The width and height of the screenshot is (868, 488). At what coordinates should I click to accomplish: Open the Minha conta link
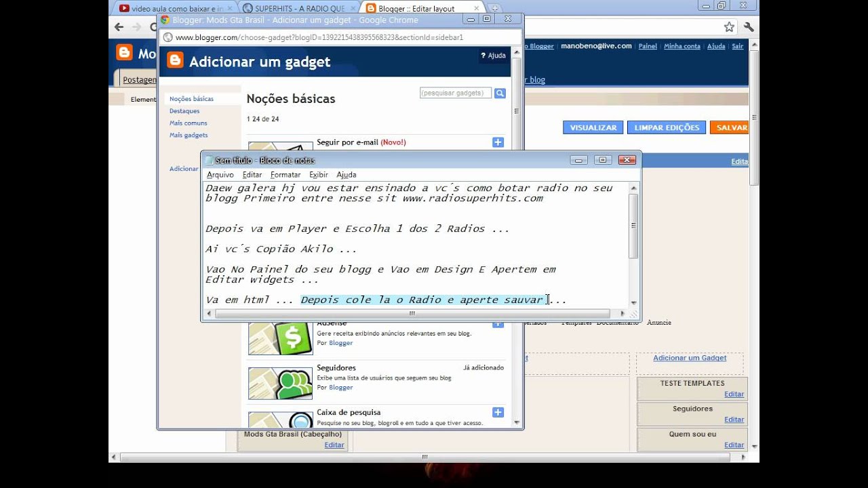682,46
